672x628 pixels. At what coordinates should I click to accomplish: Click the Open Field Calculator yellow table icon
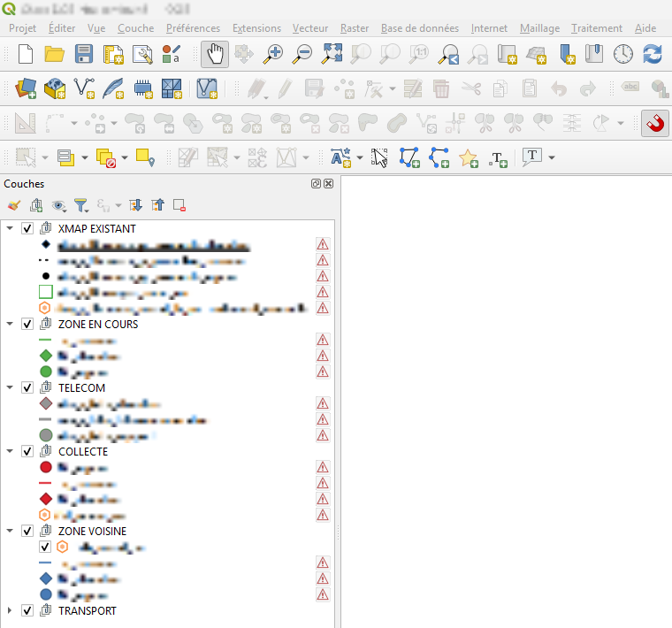(65, 157)
